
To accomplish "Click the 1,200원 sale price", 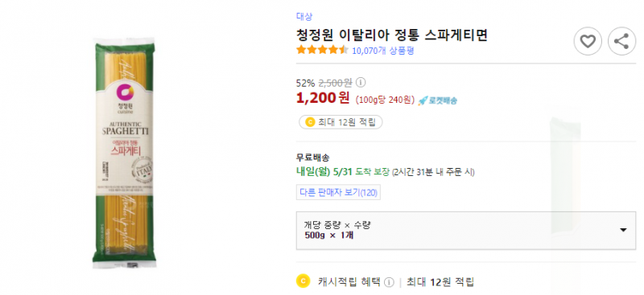I will (x=323, y=98).
